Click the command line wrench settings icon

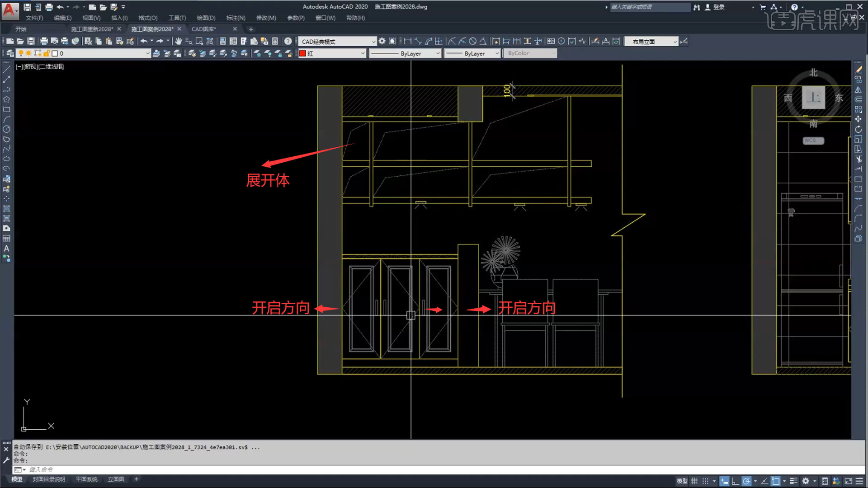[6, 460]
